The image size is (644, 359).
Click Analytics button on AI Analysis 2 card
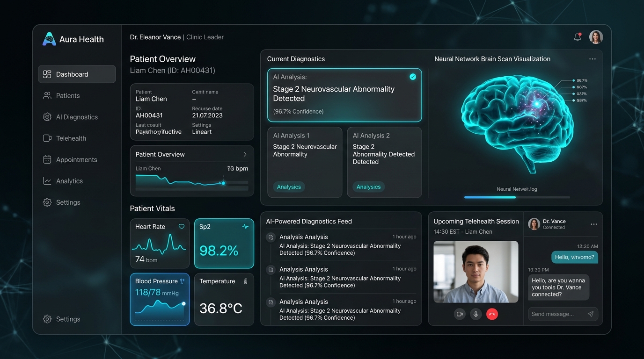[x=368, y=187]
